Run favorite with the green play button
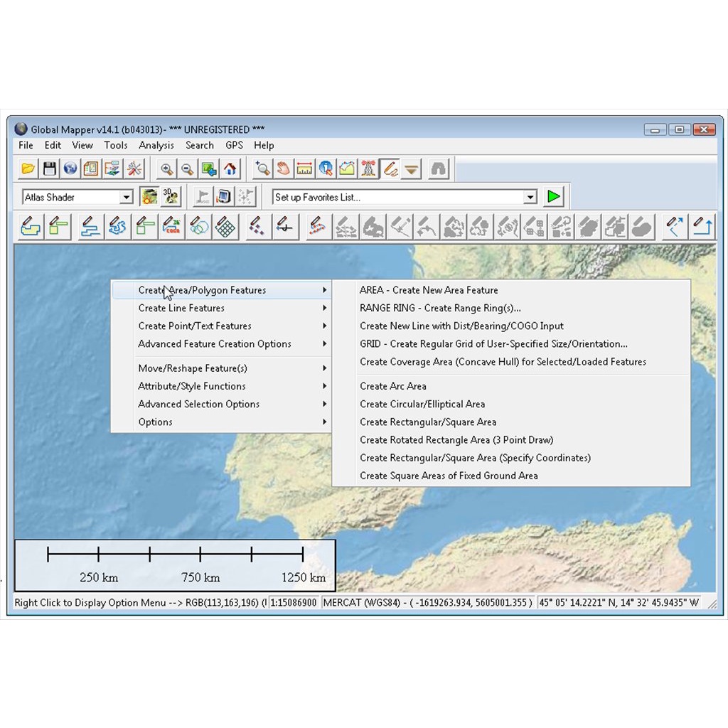 pos(554,197)
